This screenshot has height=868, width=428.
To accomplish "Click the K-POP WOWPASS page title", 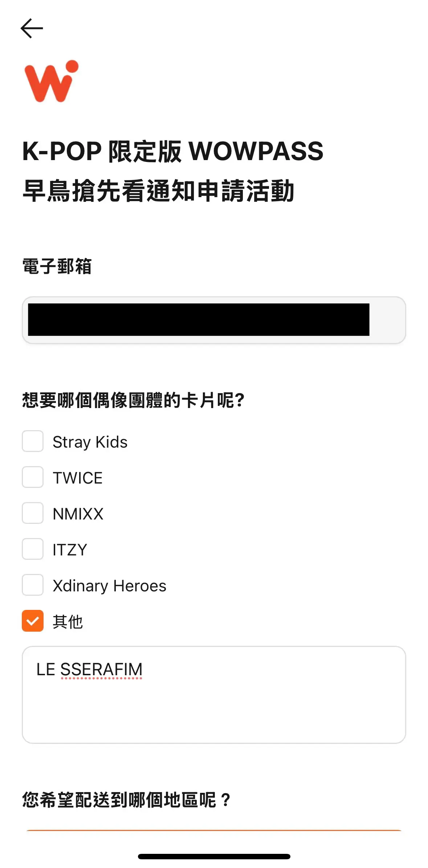I will coord(173,171).
